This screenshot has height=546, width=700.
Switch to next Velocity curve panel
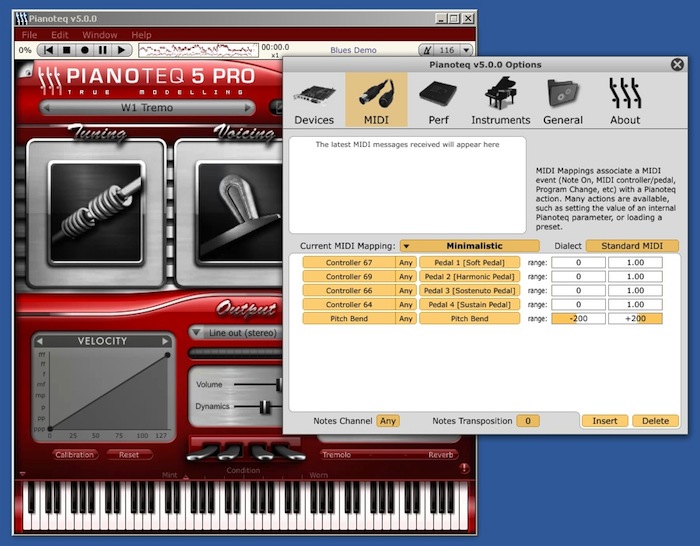click(x=166, y=341)
